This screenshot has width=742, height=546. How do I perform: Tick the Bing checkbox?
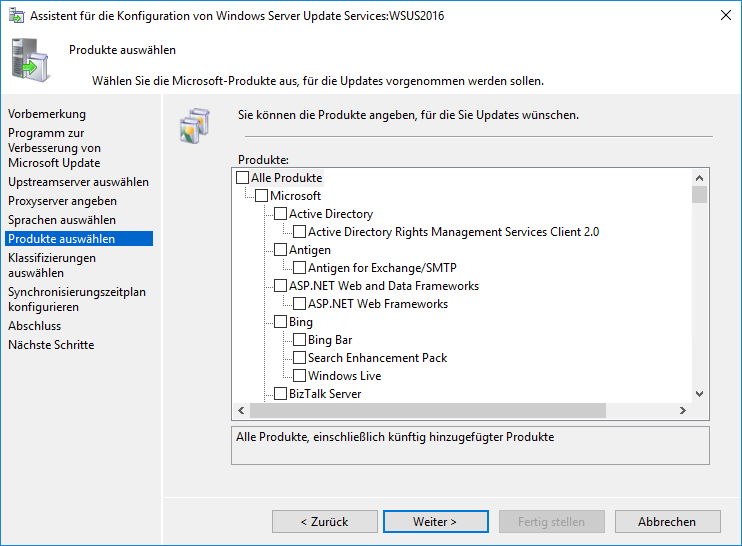280,321
